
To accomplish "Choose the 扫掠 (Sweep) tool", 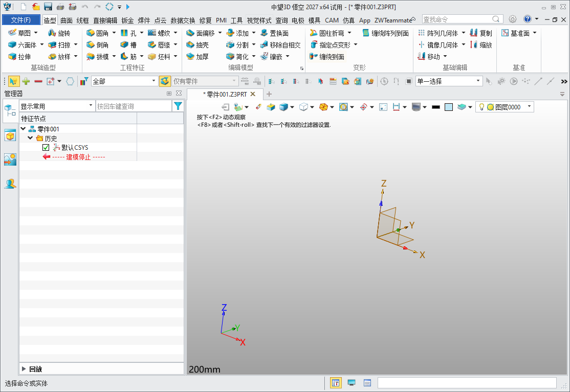I will click(59, 45).
